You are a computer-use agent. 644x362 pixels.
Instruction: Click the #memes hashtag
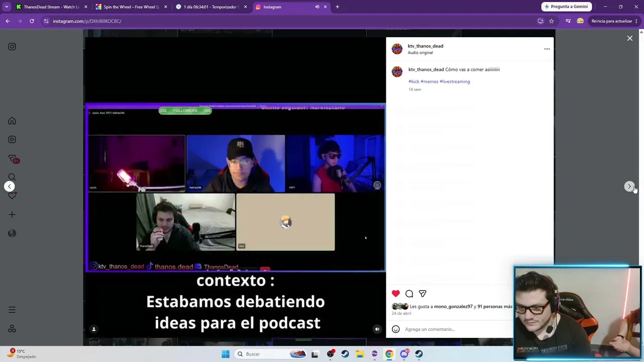coord(429,81)
